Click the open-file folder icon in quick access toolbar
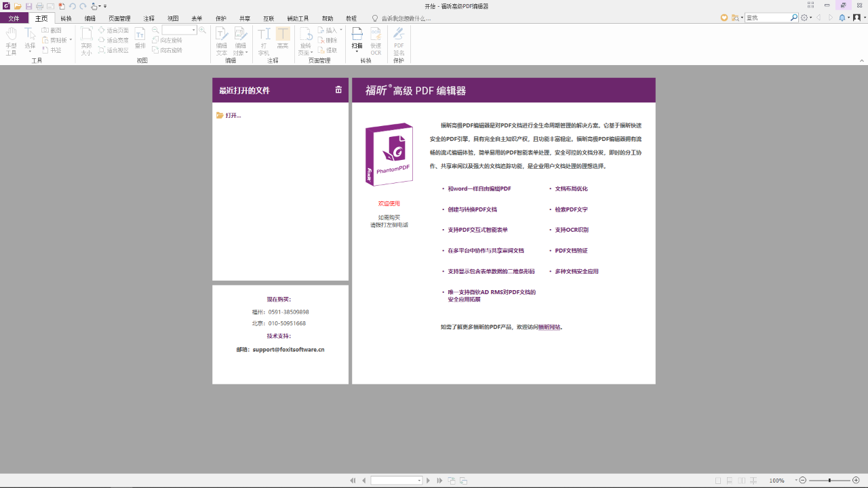 pyautogui.click(x=18, y=6)
